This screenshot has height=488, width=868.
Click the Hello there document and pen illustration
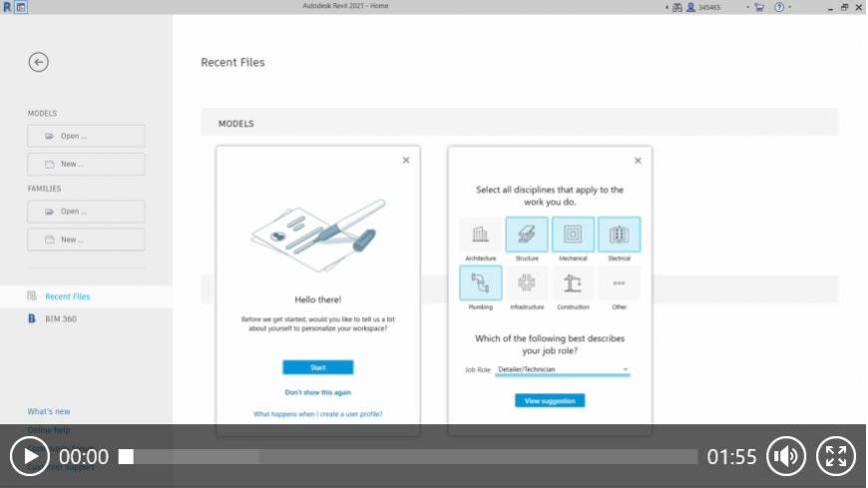pyautogui.click(x=318, y=236)
